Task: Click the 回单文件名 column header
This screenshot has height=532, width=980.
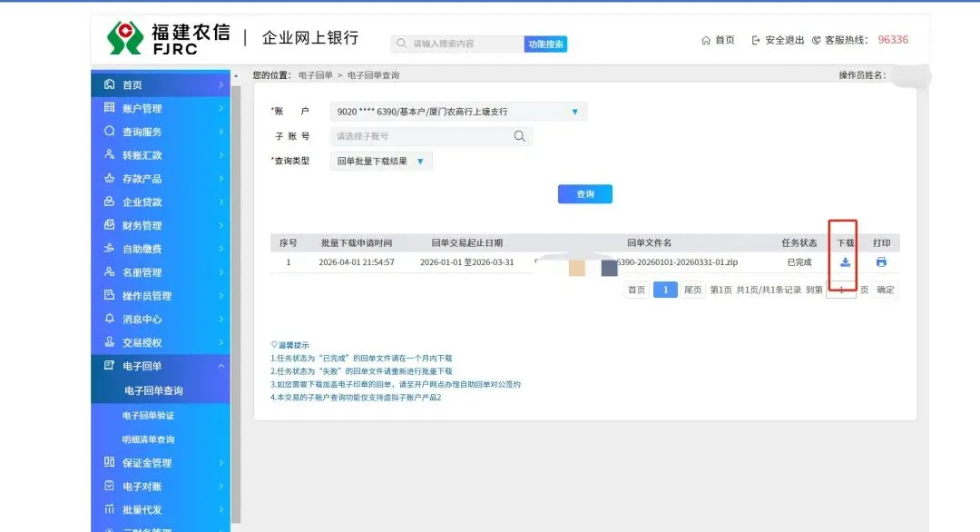Action: pos(650,242)
